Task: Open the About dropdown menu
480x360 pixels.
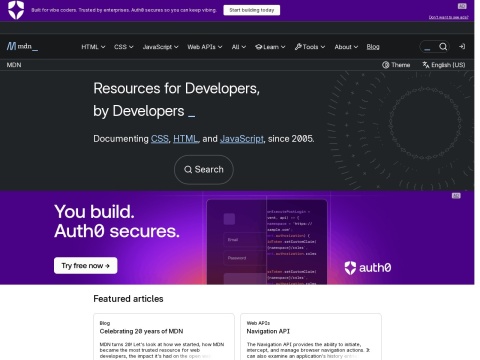Action: coord(346,47)
